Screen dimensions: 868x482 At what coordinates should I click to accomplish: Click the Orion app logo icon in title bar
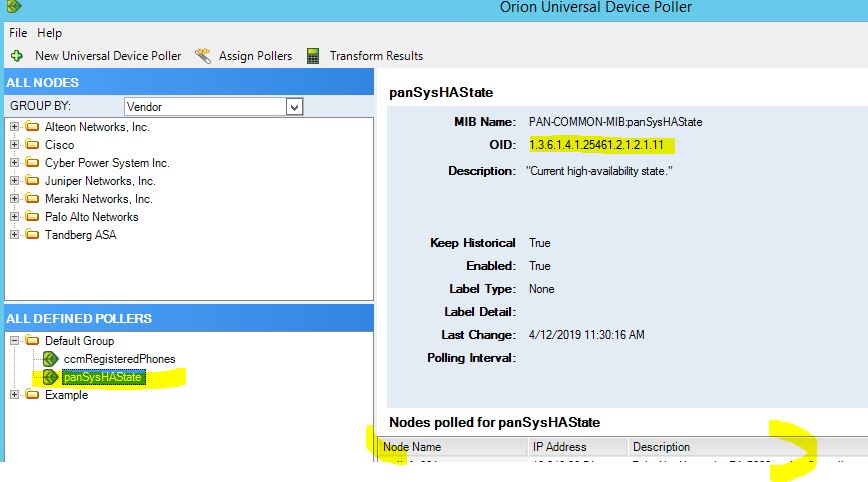click(14, 6)
